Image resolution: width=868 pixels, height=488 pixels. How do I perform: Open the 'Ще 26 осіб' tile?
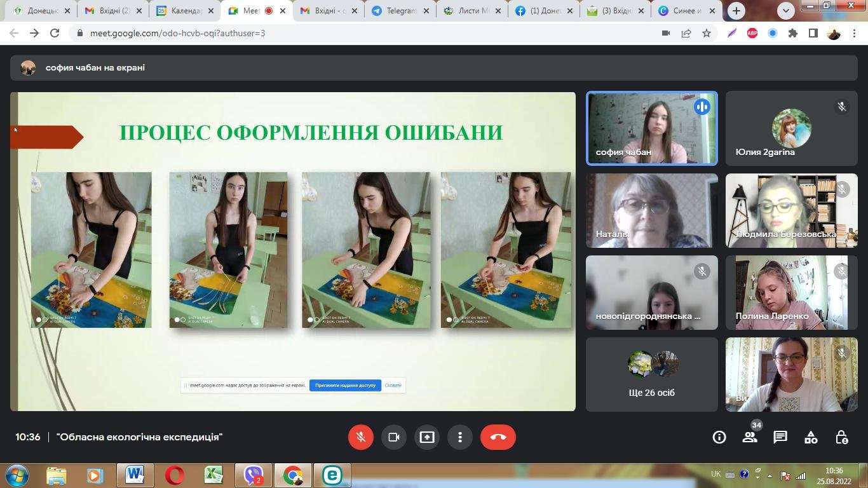click(x=652, y=374)
